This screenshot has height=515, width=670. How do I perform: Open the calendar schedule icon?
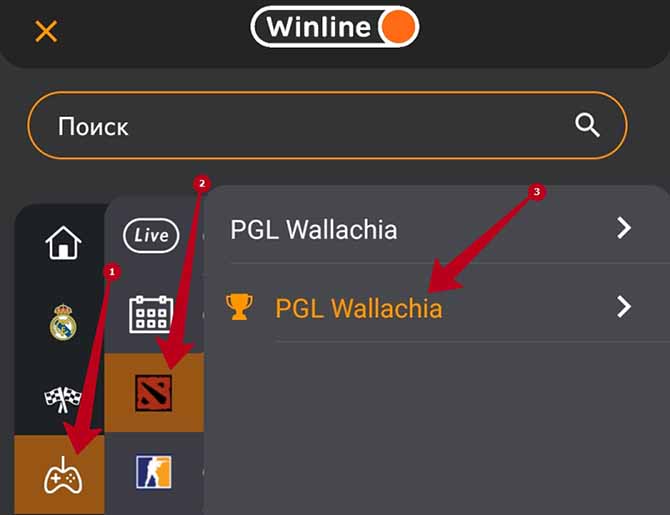point(151,315)
